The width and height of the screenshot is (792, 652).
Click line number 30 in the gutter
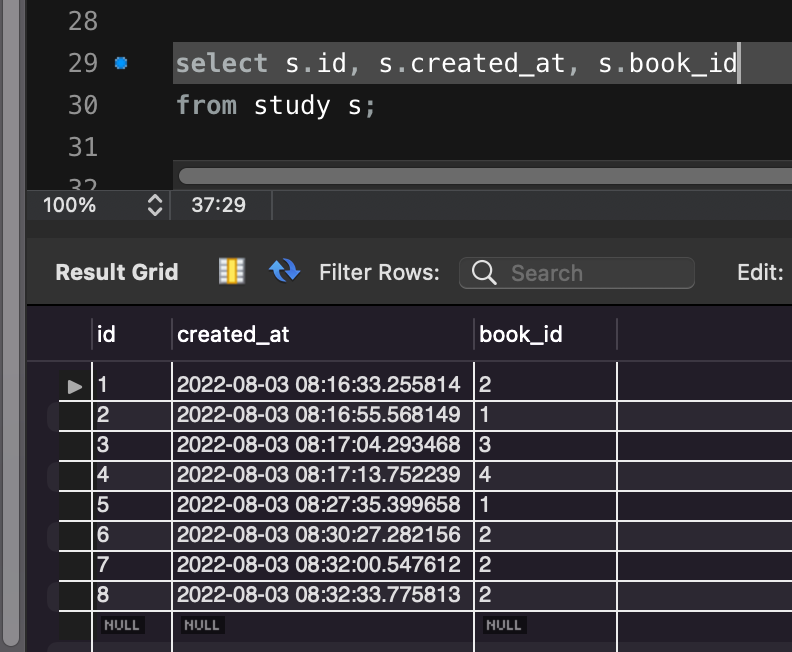(x=83, y=105)
